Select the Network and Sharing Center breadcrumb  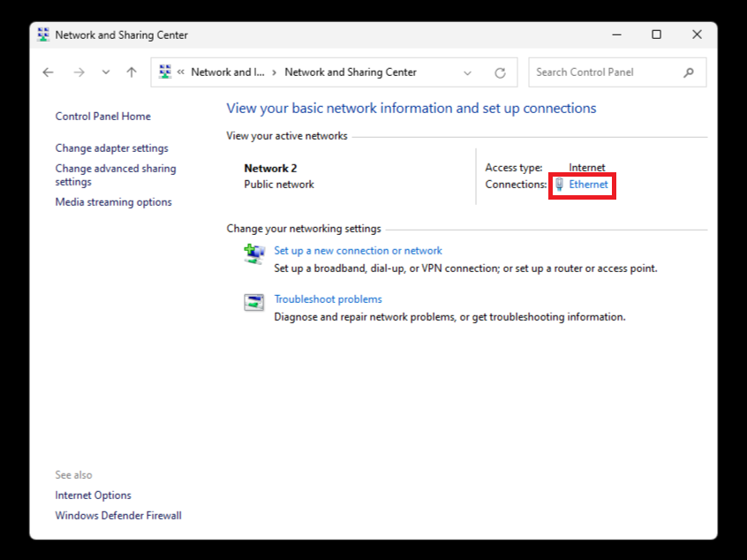click(x=350, y=72)
